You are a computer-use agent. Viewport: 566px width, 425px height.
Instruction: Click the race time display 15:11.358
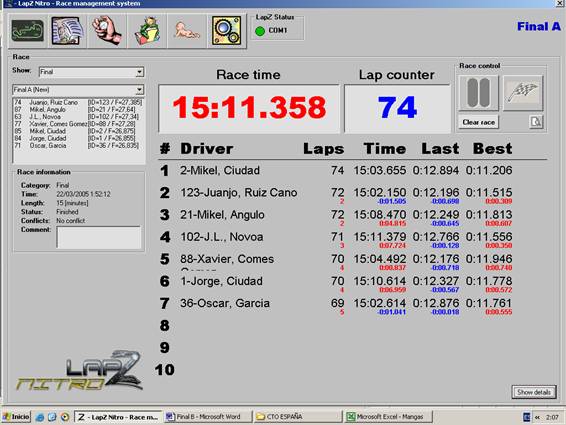click(x=249, y=108)
